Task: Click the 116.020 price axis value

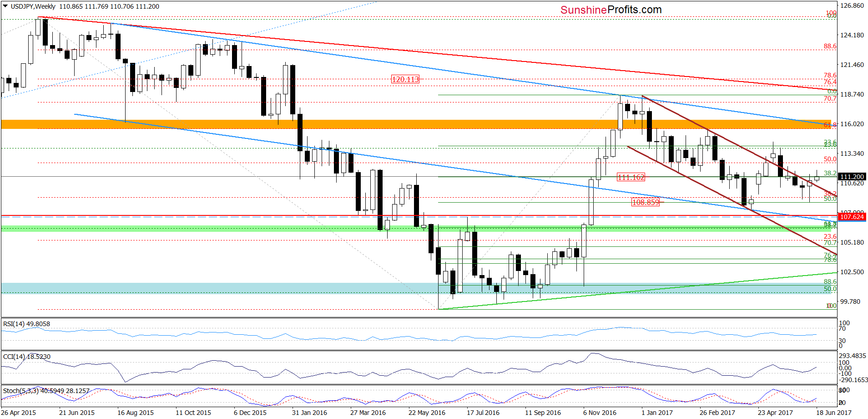Action: 852,124
